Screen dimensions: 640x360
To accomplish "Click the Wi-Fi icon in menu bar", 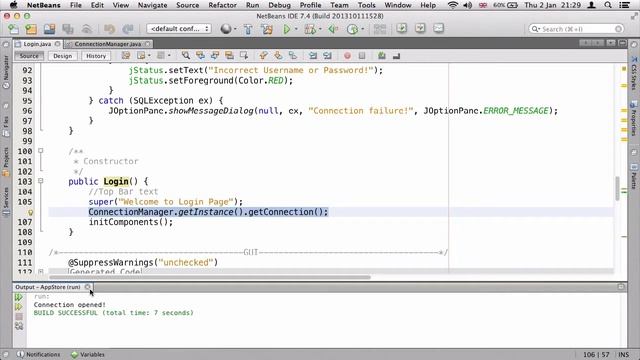I will point(453,5).
